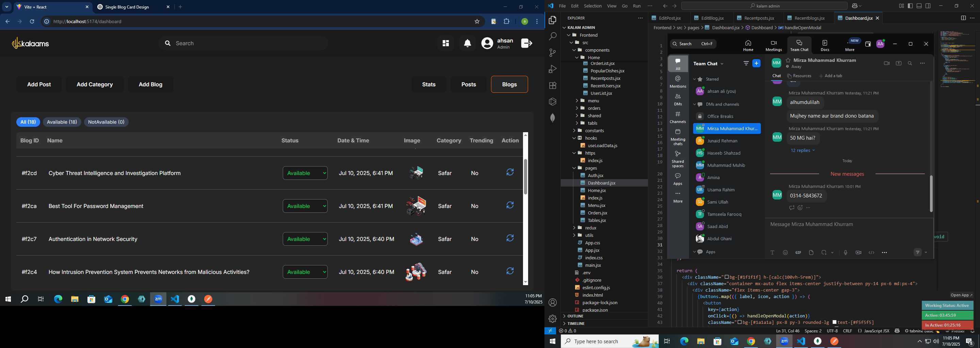Open the Selection menu in VS Code
This screenshot has height=348, width=980.
(593, 6)
